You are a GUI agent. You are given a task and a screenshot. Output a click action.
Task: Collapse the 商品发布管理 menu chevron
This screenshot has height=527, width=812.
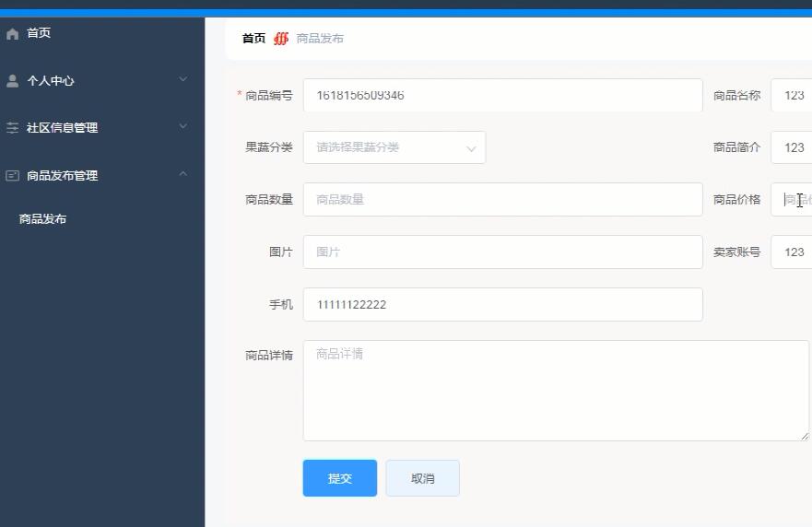coord(182,174)
